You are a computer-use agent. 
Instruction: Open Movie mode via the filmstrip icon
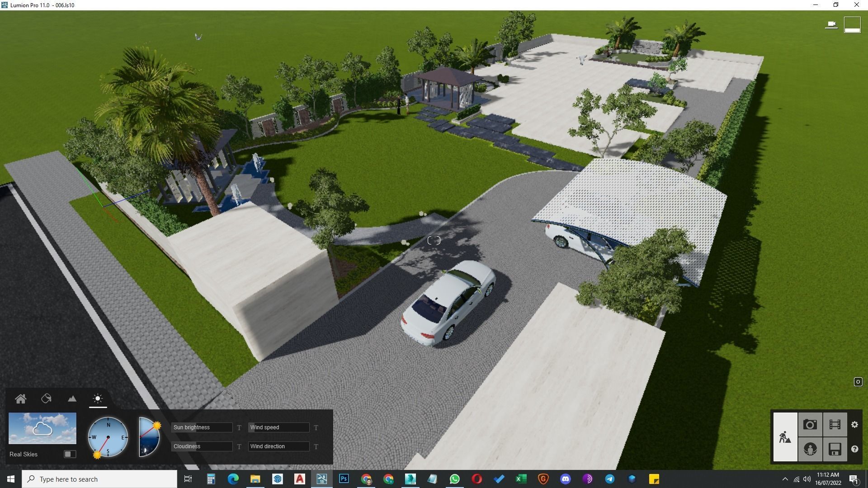(835, 425)
